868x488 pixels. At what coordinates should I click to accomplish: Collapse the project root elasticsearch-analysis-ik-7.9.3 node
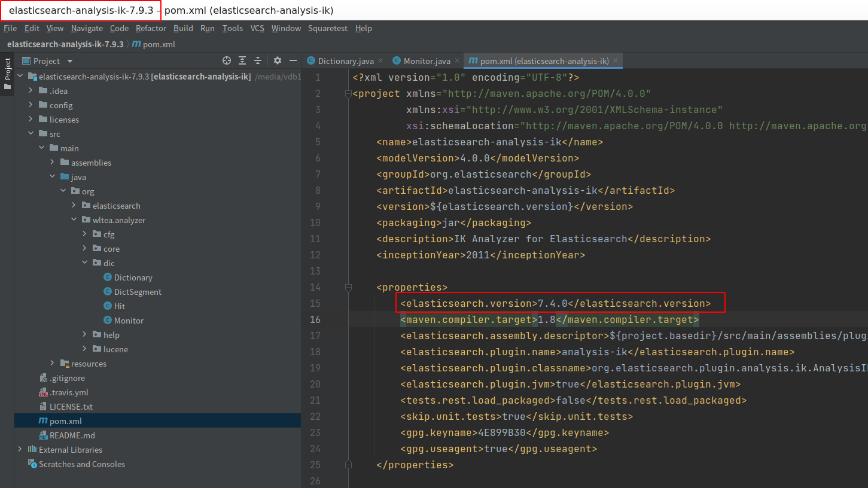coord(20,77)
